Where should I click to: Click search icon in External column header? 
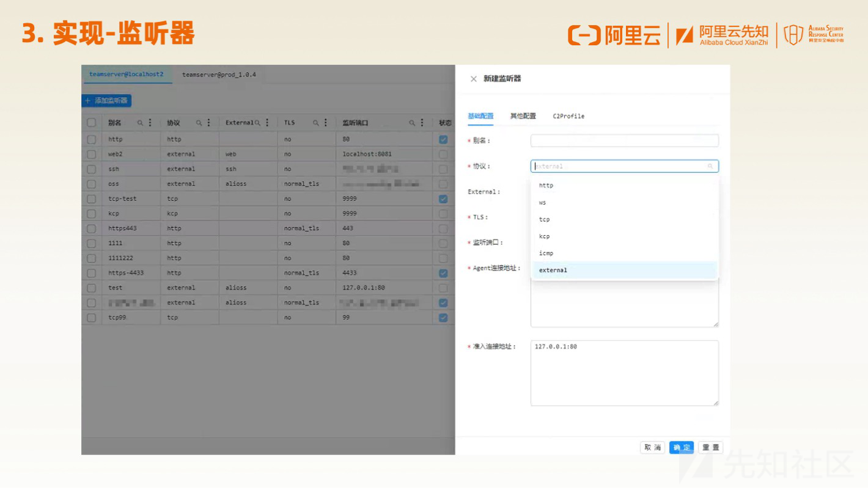coord(257,123)
